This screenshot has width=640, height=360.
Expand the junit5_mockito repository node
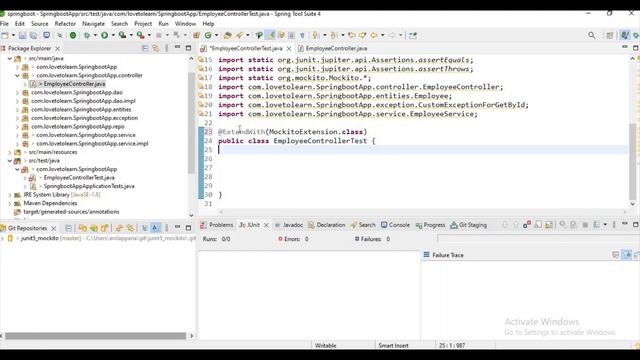(2, 238)
